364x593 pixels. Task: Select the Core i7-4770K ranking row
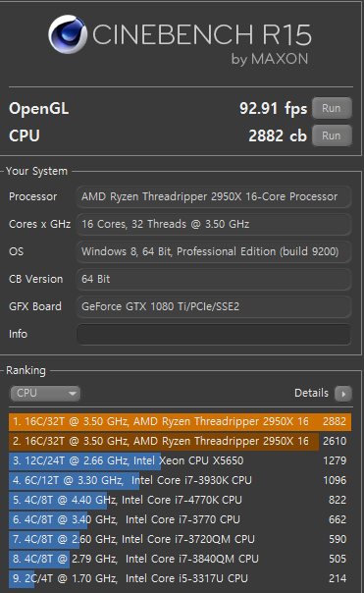pos(180,501)
